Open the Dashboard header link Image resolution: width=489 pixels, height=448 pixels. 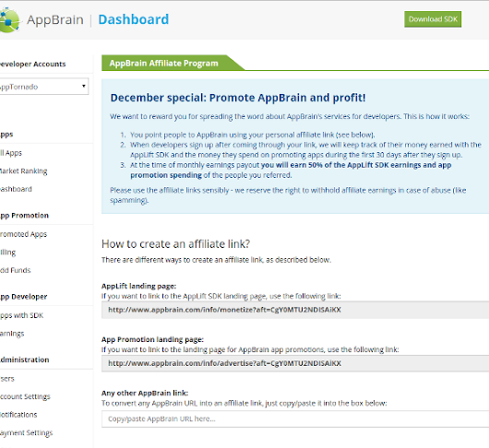pos(134,19)
